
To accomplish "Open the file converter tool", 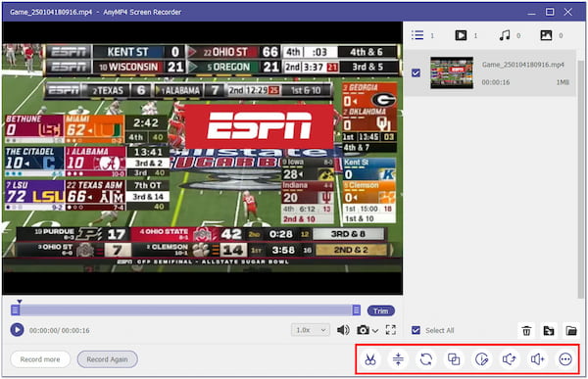I will [x=426, y=359].
